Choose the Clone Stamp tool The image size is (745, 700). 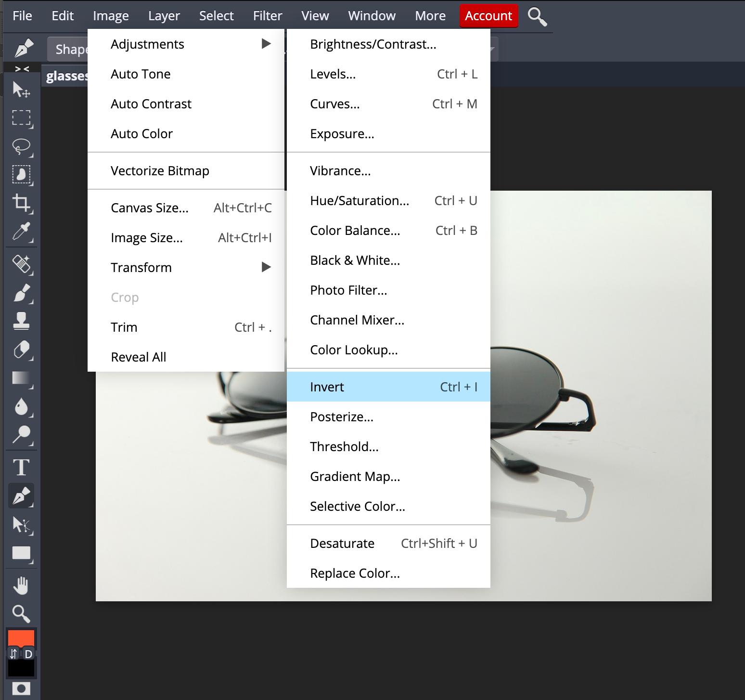[21, 321]
